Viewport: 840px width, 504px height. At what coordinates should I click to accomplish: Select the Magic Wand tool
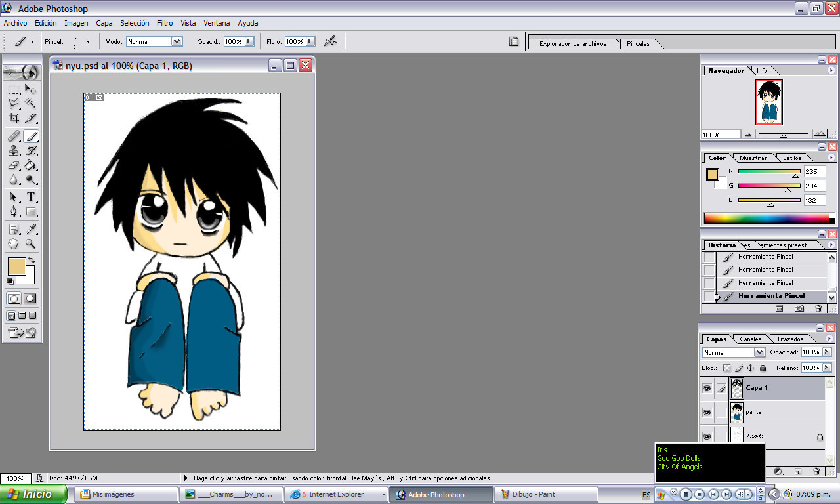tap(31, 104)
